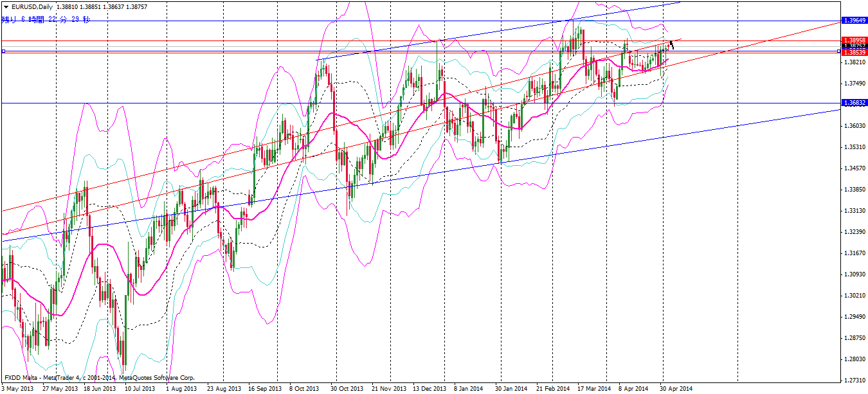Click the 1.35310 price scale value

coord(854,147)
